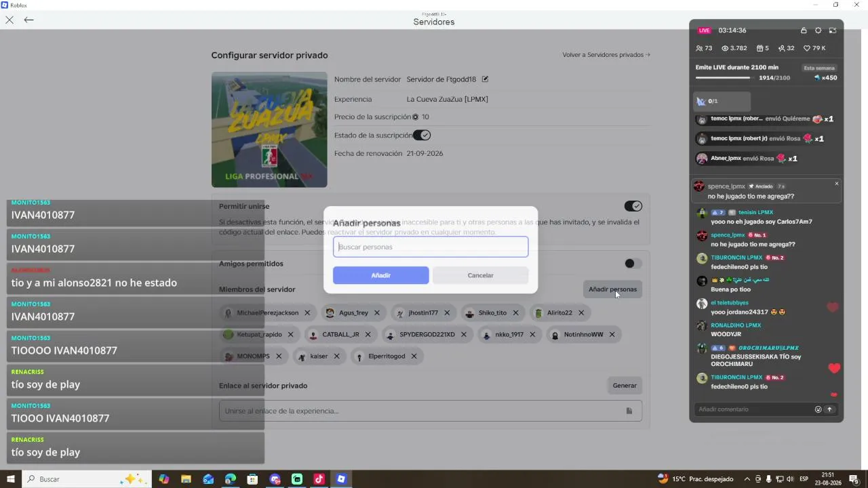Click the 0/1 mission badge in LIVE panel
Image resolution: width=868 pixels, height=488 pixels.
pyautogui.click(x=722, y=101)
